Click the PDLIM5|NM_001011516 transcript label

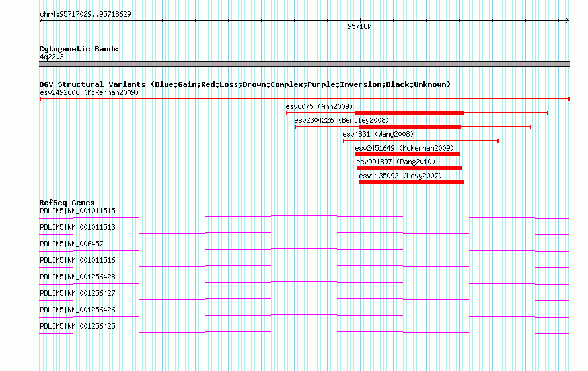click(x=77, y=260)
